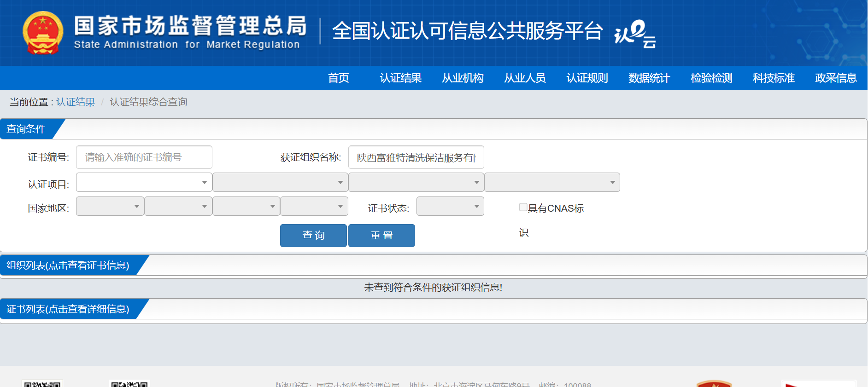The image size is (868, 387).
Task: Click the 重置 reset button
Action: [381, 236]
